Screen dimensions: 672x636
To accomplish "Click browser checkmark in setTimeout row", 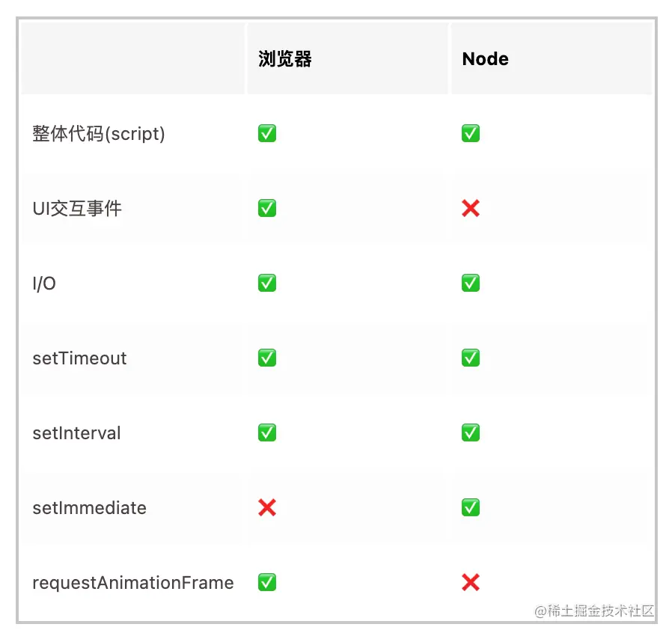I will click(267, 358).
